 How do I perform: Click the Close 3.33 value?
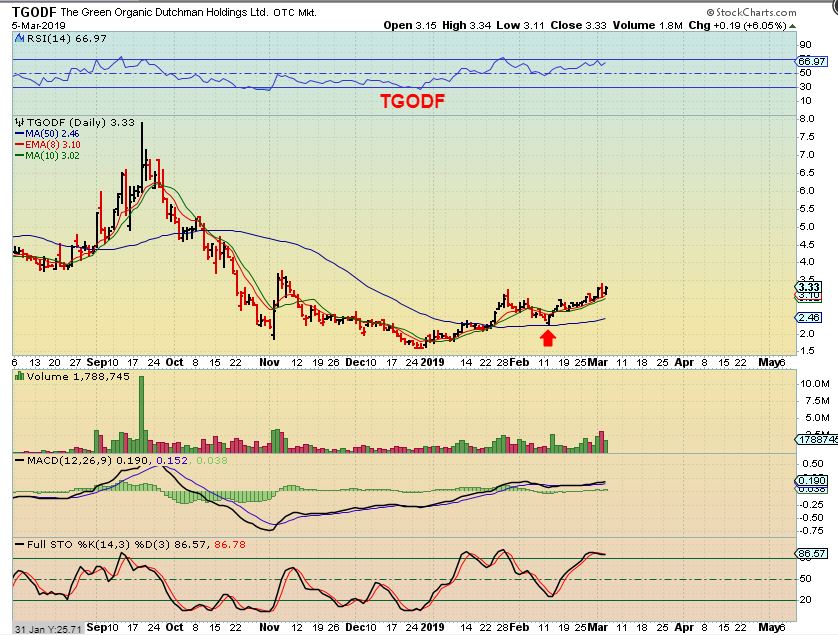(x=579, y=25)
